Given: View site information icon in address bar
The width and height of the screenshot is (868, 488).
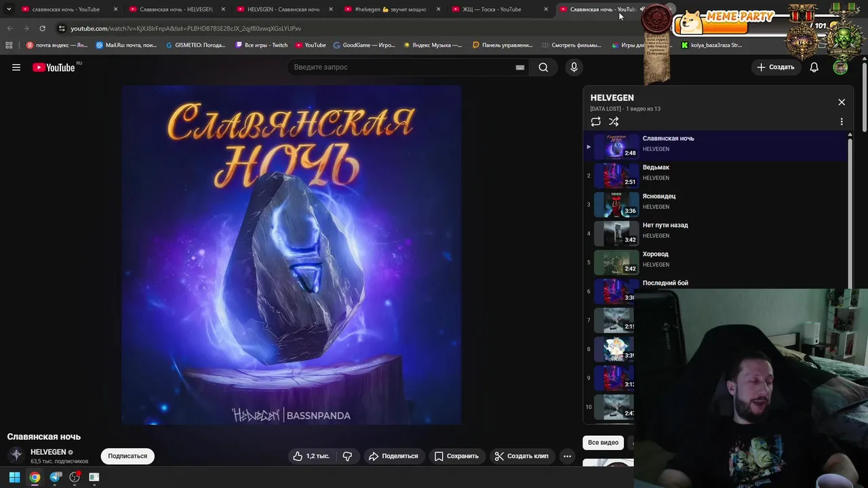Looking at the screenshot, I should pos(62,28).
